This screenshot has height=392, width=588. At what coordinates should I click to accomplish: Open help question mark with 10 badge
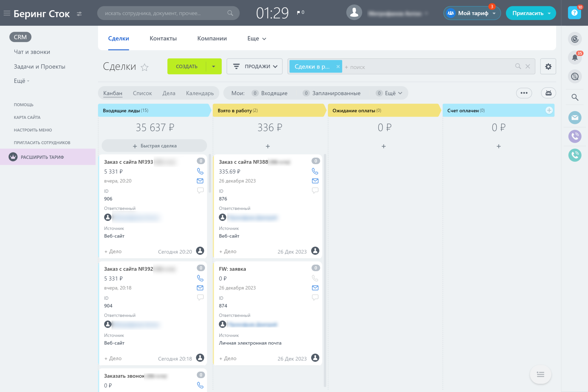point(574,13)
